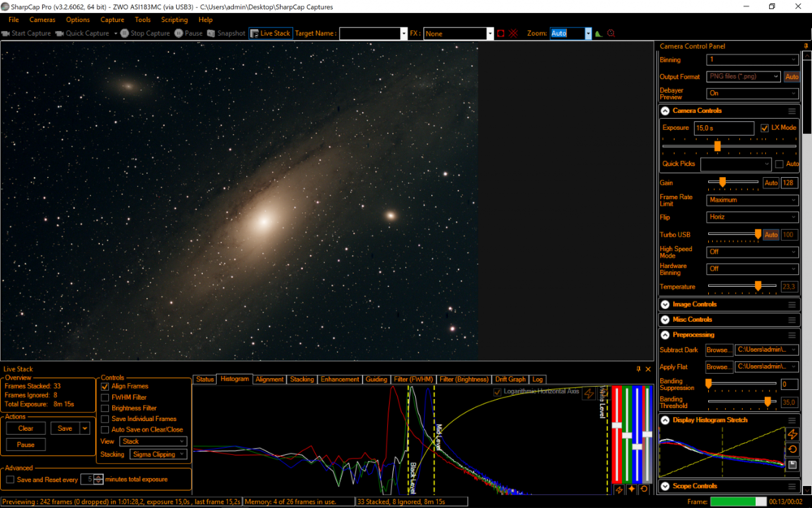Reset the Display Histogram Stretch with the circular arrow icon
This screenshot has height=508, width=812.
coord(793,449)
